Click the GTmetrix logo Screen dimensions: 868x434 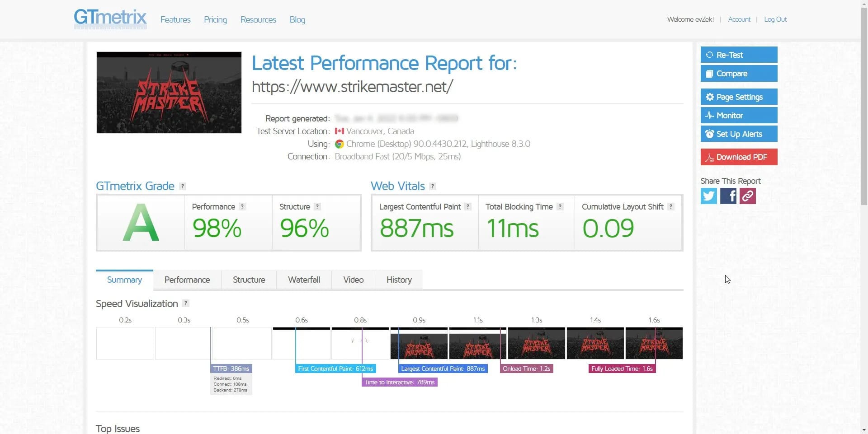point(110,19)
